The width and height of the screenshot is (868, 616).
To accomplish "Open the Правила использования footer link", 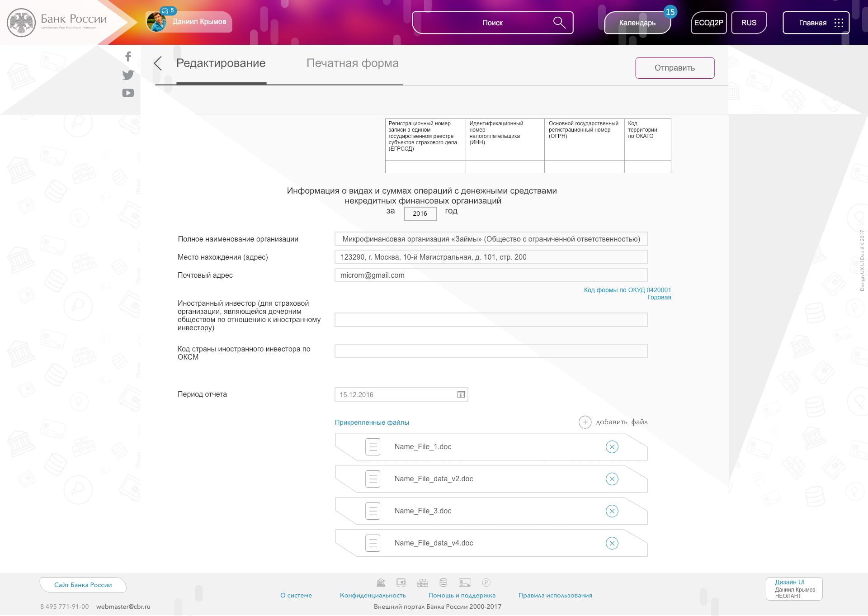I will point(555,595).
